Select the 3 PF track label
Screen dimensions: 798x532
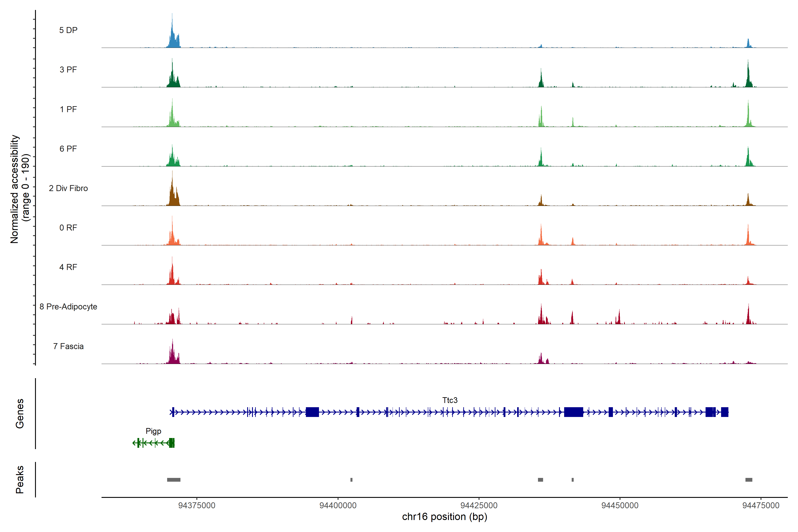[x=68, y=70]
